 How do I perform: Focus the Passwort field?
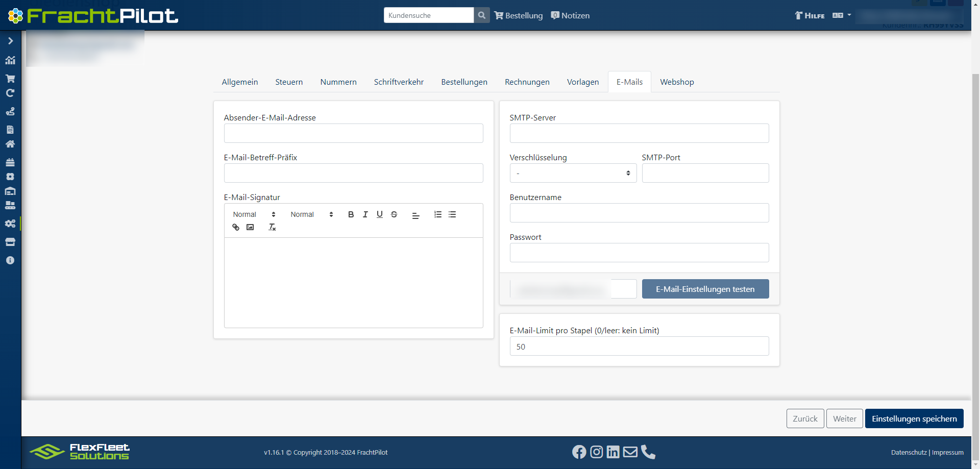[x=639, y=253]
